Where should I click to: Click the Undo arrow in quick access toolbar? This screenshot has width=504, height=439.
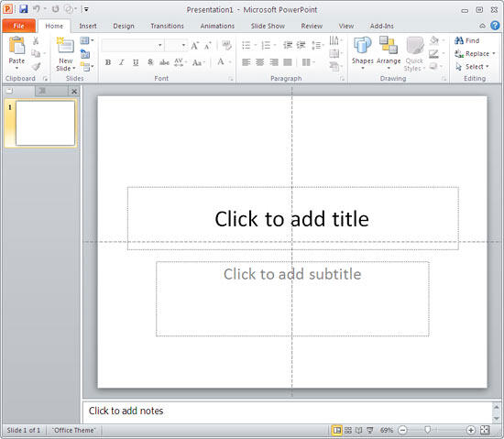(37, 9)
